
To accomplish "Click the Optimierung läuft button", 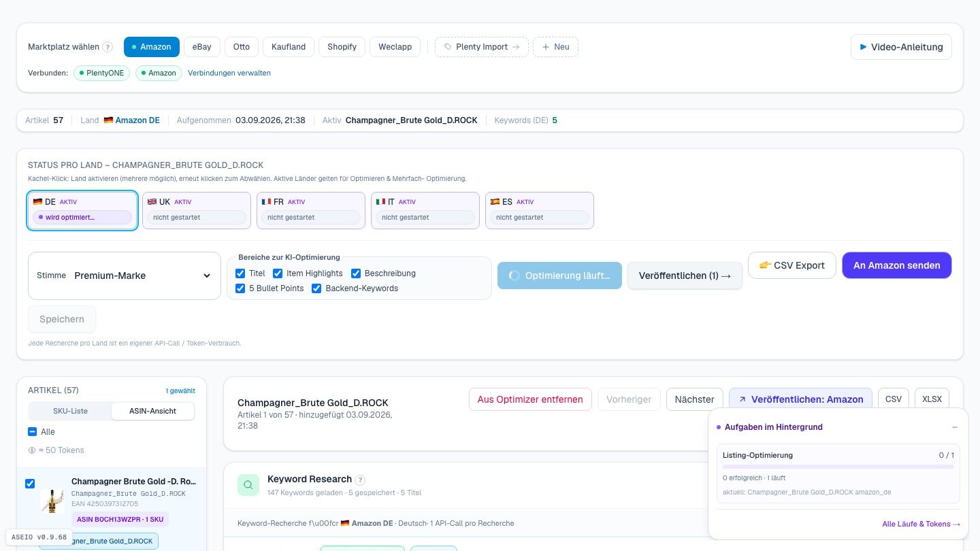I will click(x=559, y=275).
